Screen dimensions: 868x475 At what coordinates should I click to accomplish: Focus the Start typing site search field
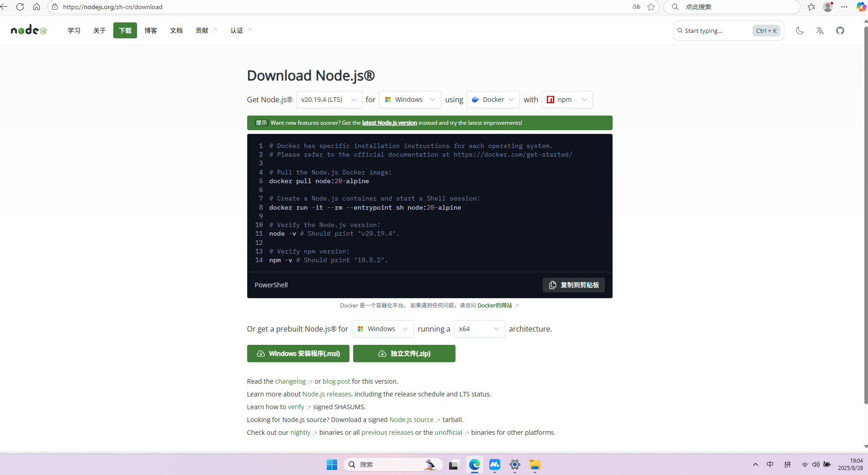[x=728, y=31]
